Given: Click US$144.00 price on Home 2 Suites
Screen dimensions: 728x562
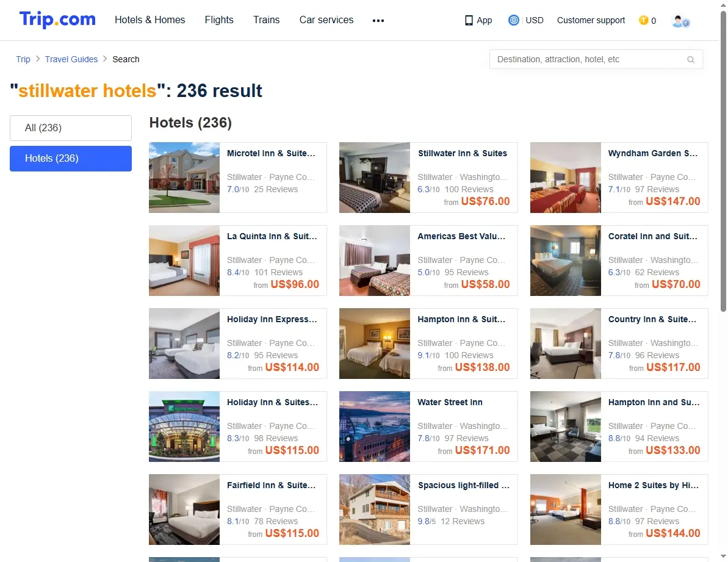Looking at the screenshot, I should (672, 534).
